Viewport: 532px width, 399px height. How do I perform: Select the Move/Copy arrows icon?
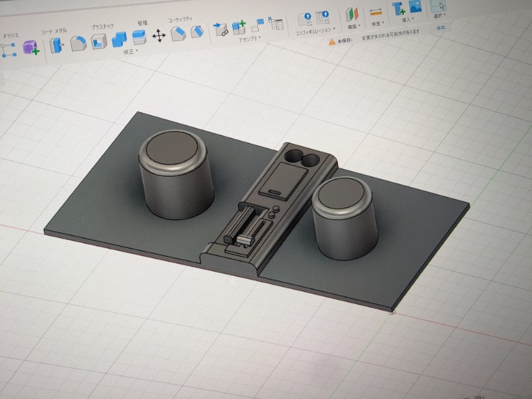(159, 35)
